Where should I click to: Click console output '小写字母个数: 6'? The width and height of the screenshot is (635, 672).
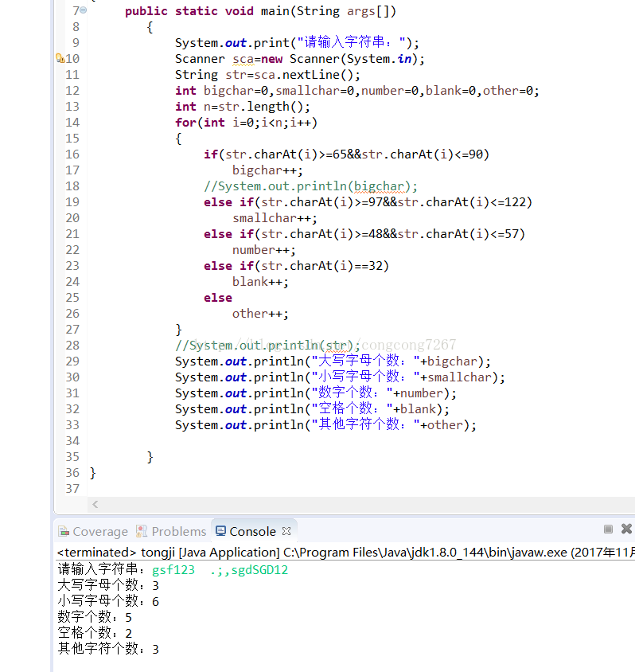tap(108, 601)
